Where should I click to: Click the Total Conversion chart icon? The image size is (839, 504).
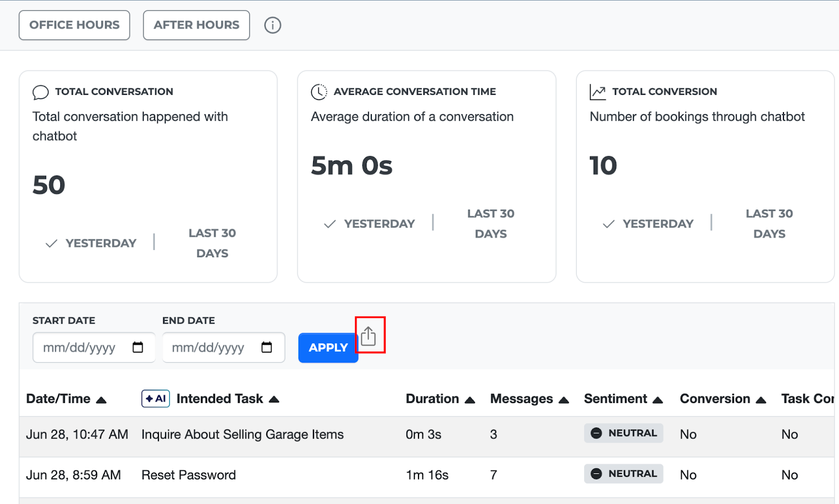tap(597, 92)
